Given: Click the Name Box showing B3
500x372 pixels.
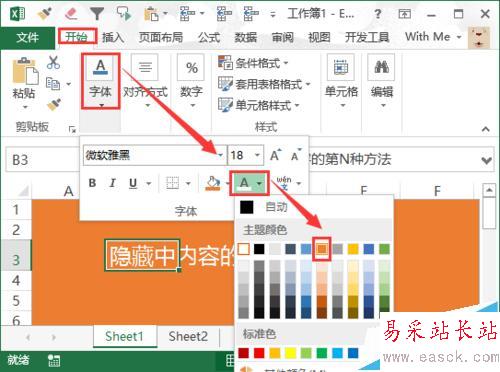Looking at the screenshot, I should (43, 160).
